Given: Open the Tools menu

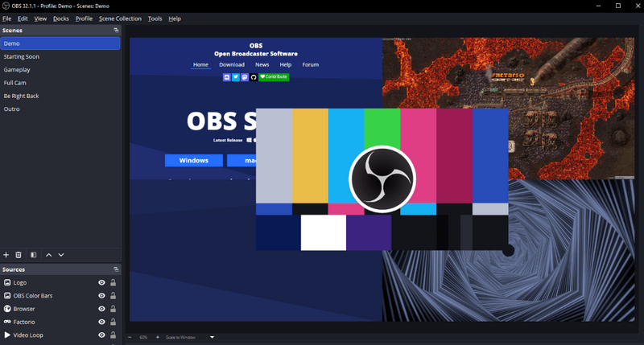Looking at the screenshot, I should 155,18.
